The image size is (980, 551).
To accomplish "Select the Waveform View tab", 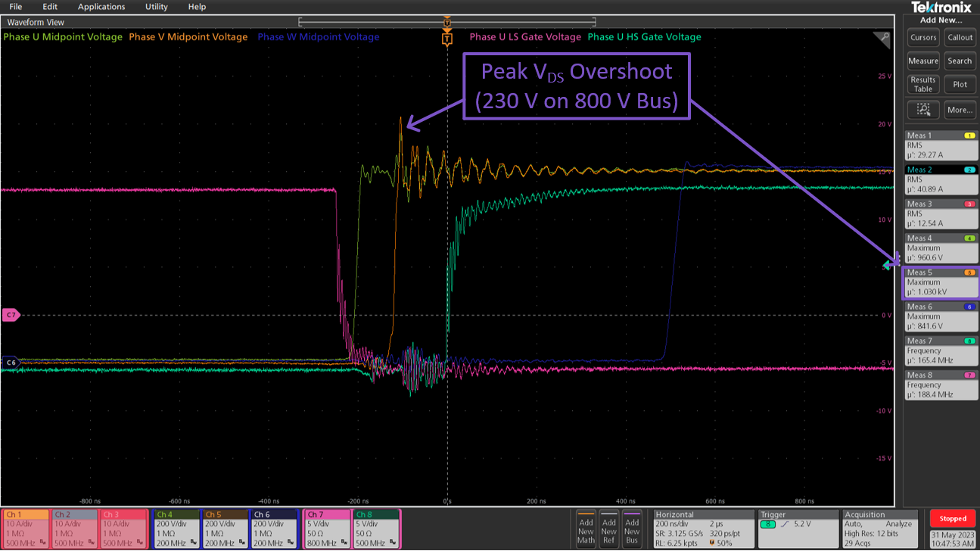I will coord(36,23).
